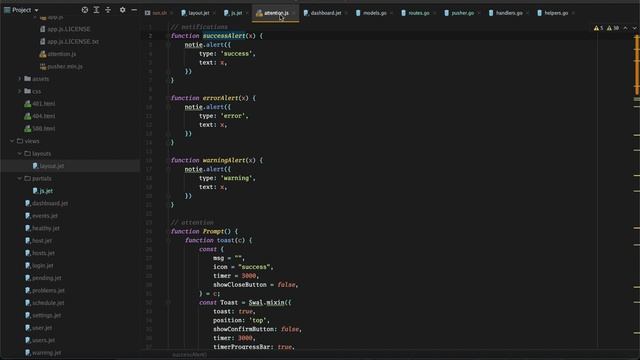The image size is (640, 360).
Task: Select 404.html in project tree
Action: (x=40, y=116)
